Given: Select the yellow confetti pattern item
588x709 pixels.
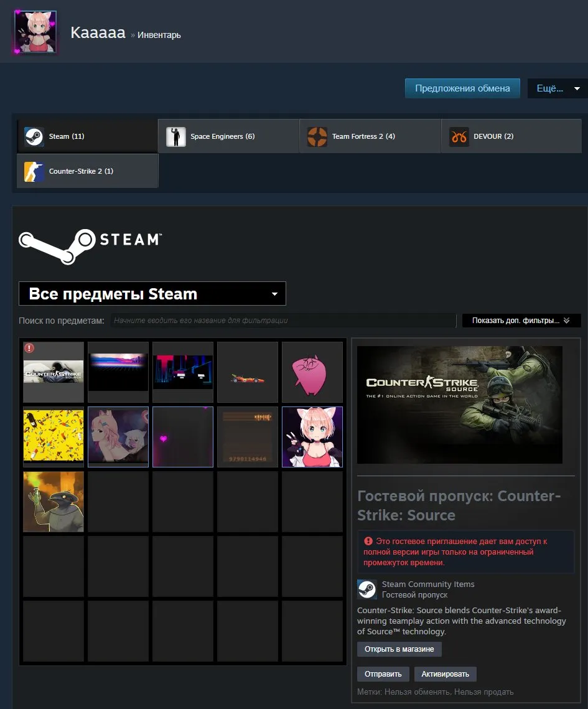Looking at the screenshot, I should coord(54,437).
